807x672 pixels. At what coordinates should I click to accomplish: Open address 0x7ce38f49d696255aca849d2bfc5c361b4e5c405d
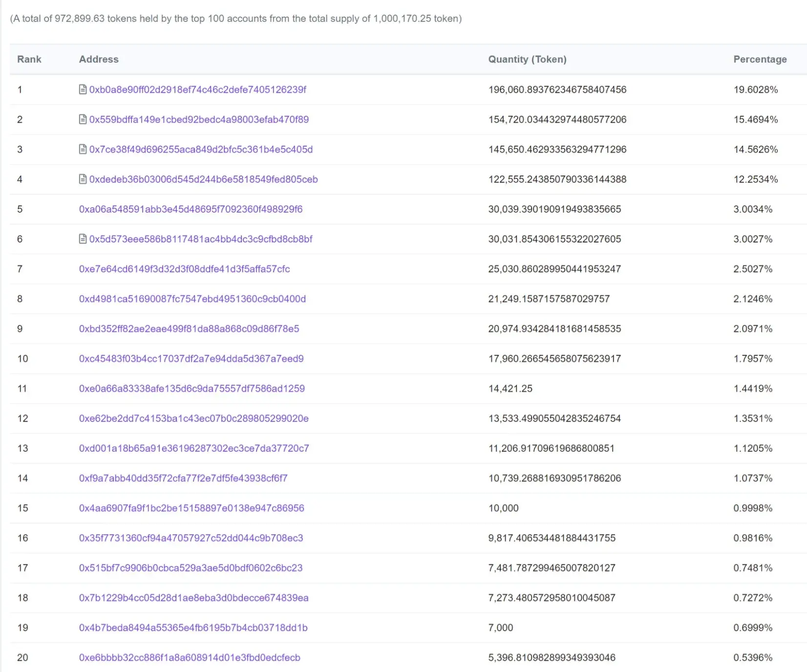[201, 149]
